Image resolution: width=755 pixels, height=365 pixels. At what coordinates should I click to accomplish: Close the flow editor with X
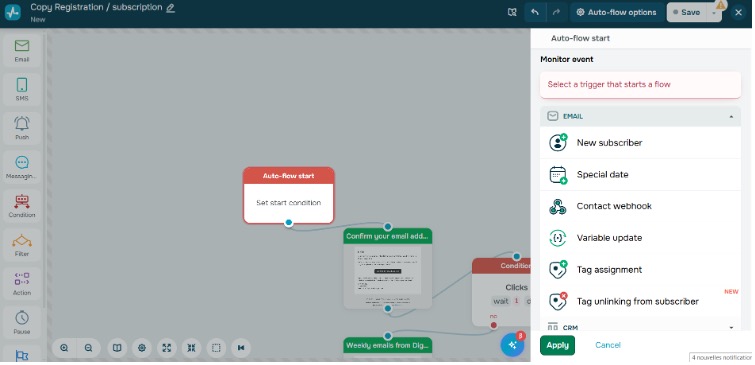click(738, 13)
